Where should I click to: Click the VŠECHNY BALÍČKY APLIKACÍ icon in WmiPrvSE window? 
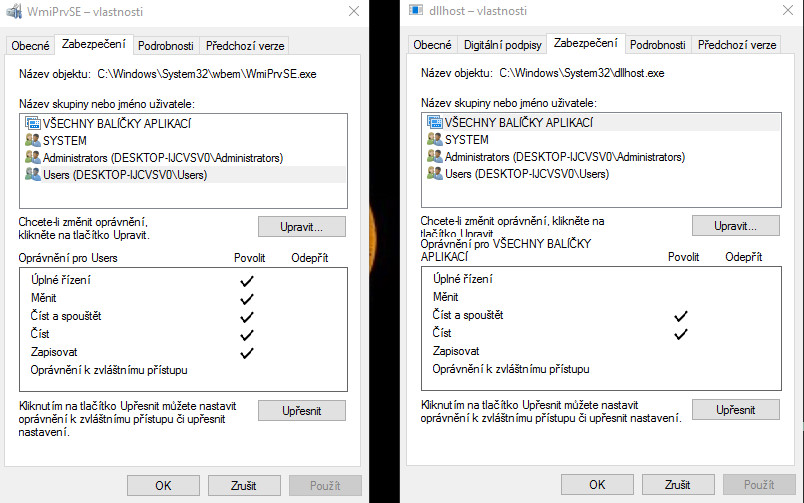point(33,124)
